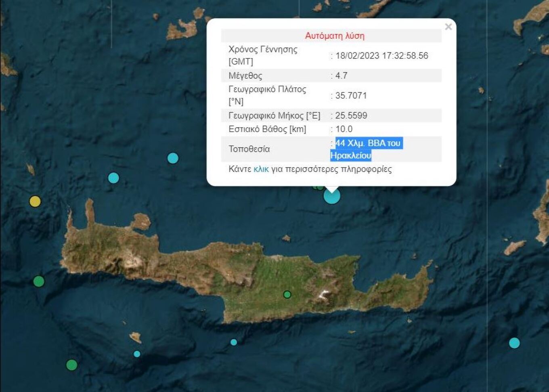
Task: Click the red 'Αυτόματη λύση' popup header
Action: pos(335,36)
